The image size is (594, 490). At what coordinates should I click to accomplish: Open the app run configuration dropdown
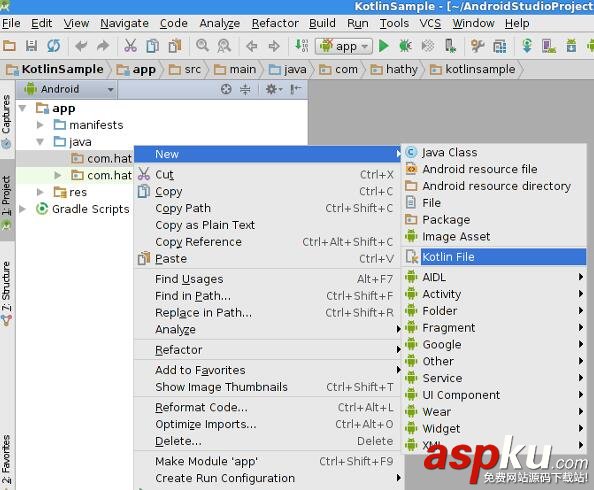click(344, 47)
